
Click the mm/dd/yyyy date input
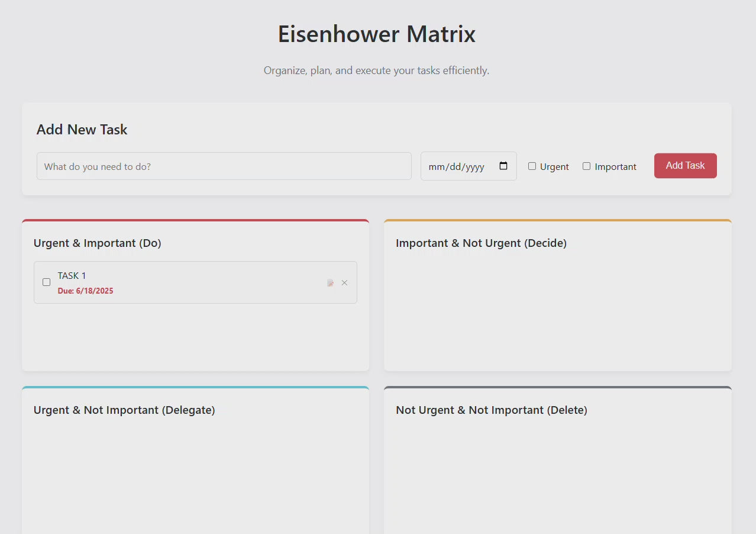click(469, 166)
